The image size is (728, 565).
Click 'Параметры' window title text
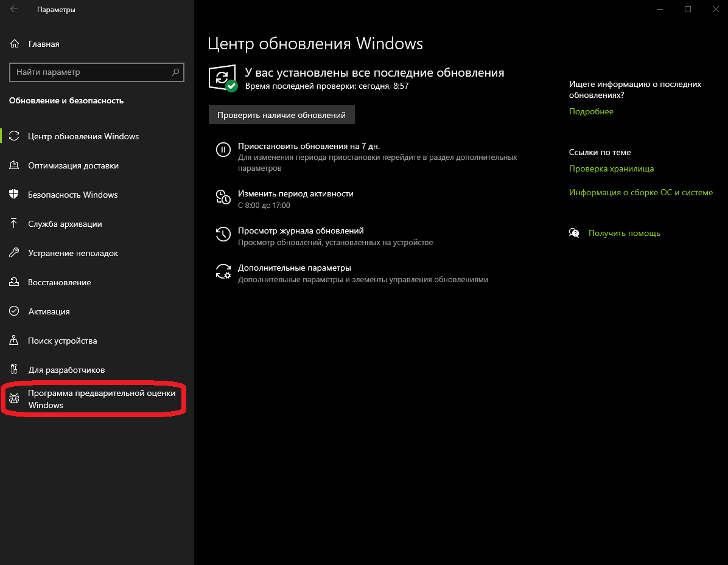click(x=56, y=9)
